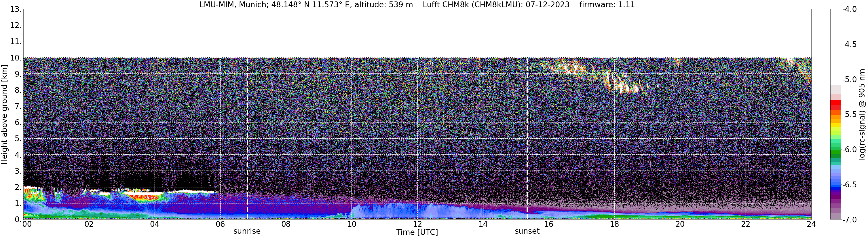Click the '24' tick on the time axis
This screenshot has width=868, height=238.
(x=811, y=224)
